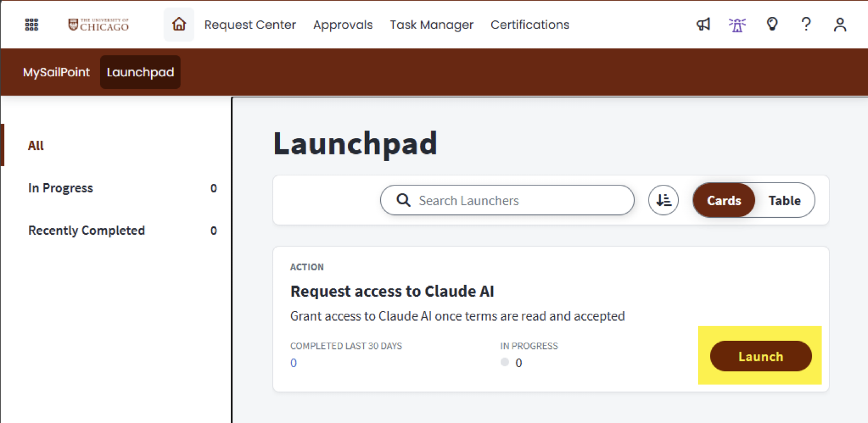Click the purple lighthouse icon

(x=737, y=25)
